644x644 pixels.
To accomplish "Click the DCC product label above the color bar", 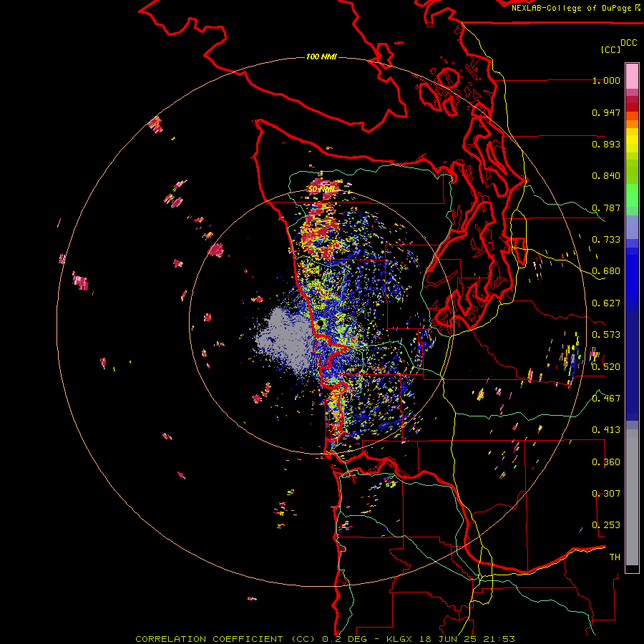I will point(629,43).
